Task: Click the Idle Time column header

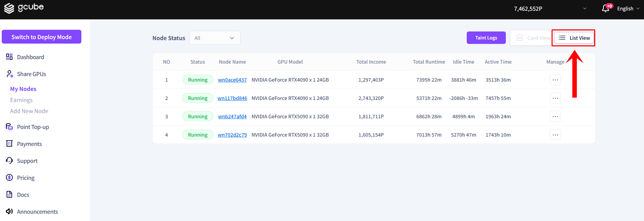Action: 464,62
